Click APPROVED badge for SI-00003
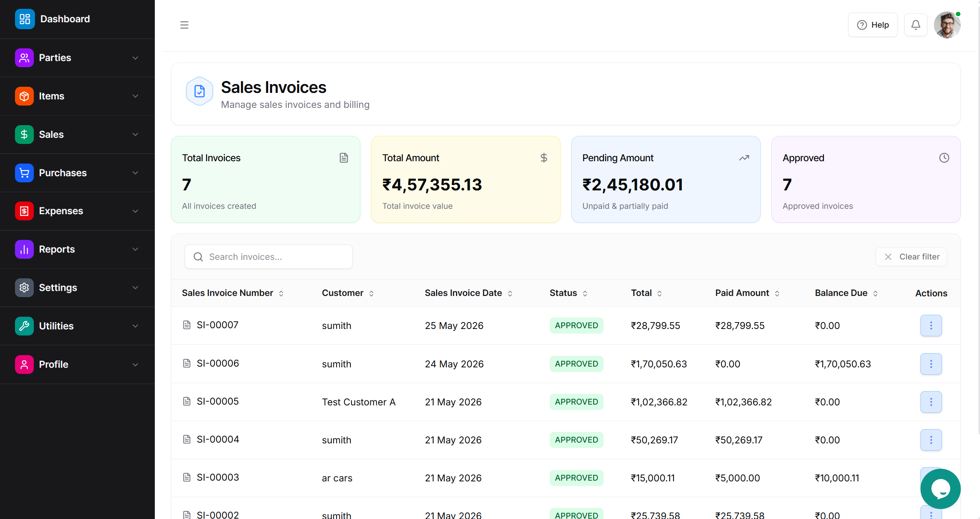980x519 pixels. point(576,478)
